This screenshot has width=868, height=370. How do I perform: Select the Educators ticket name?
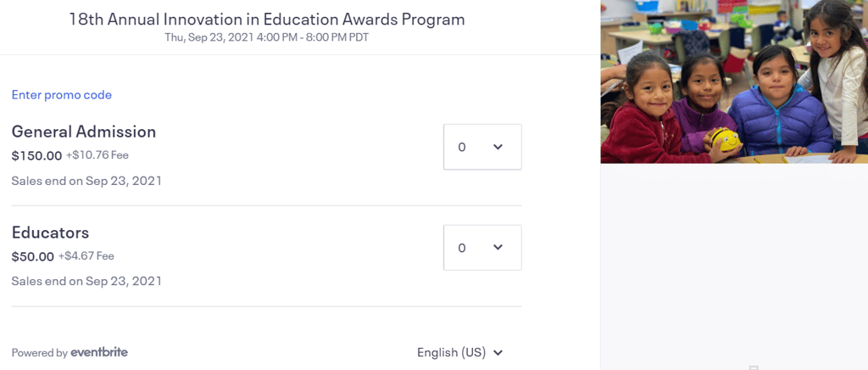pos(50,233)
